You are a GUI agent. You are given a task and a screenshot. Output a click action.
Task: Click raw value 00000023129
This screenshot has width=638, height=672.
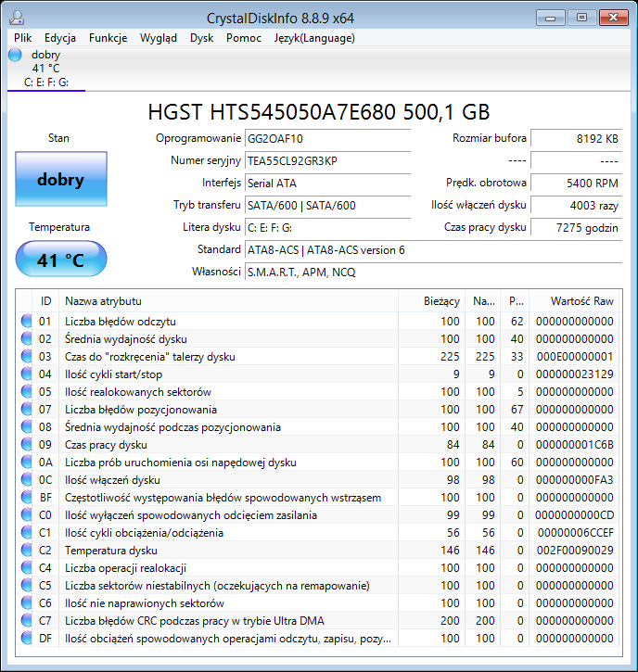[x=575, y=374]
